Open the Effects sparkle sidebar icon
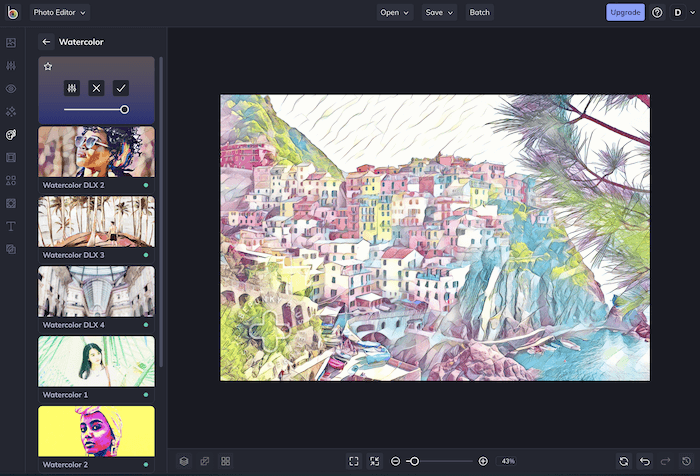700x476 pixels. (11, 112)
